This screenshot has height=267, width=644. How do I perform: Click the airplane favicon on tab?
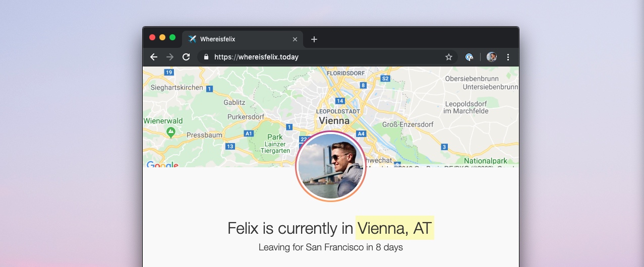[x=192, y=39]
